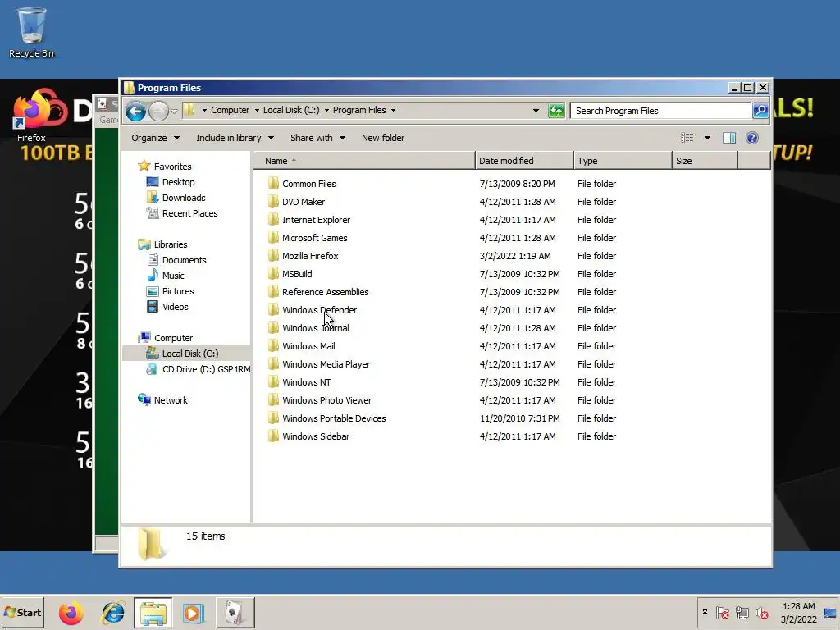840x630 pixels.
Task: Open the view options dropdown arrow
Action: 707,138
